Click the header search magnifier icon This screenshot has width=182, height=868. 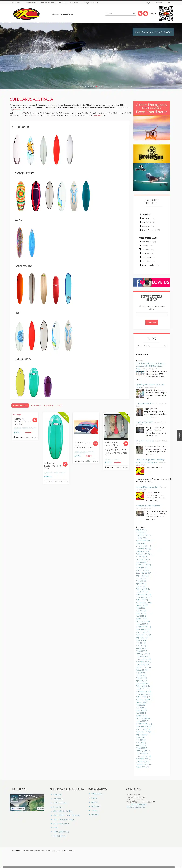[134, 14]
